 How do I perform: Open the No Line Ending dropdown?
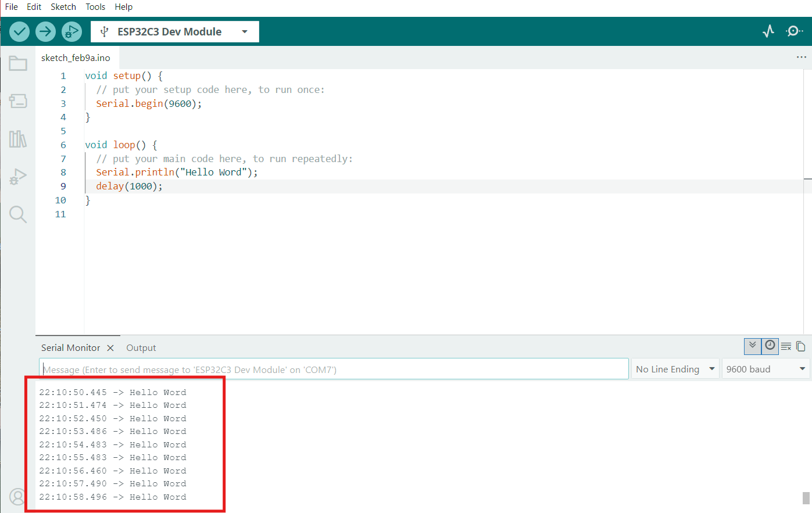[675, 369]
